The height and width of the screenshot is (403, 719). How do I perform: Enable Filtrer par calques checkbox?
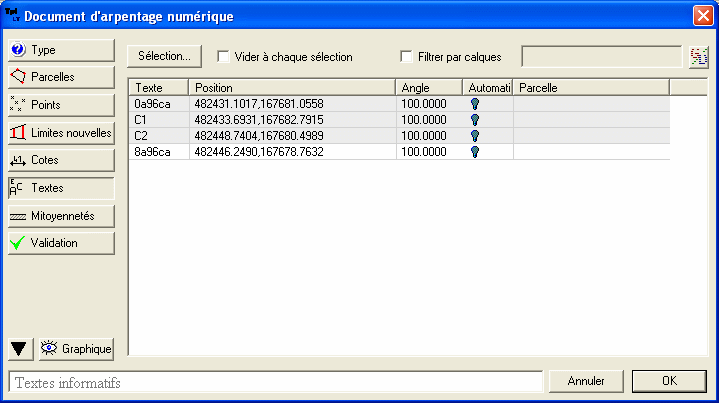tap(407, 57)
